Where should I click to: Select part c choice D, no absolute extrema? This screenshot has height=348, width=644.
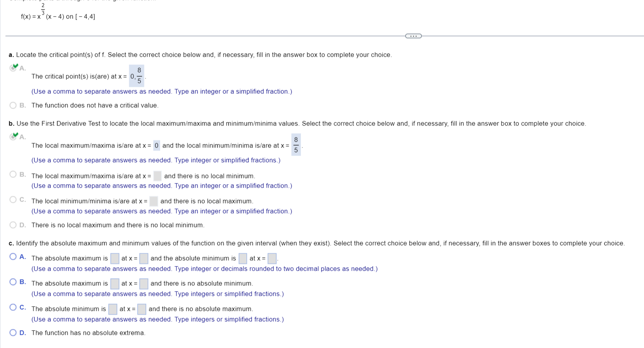13,333
